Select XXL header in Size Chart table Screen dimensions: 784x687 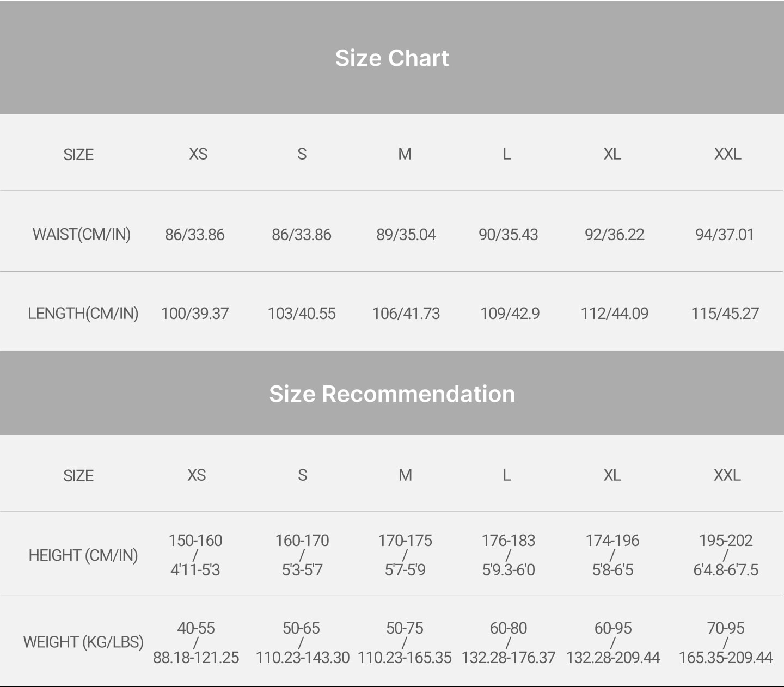pos(727,154)
